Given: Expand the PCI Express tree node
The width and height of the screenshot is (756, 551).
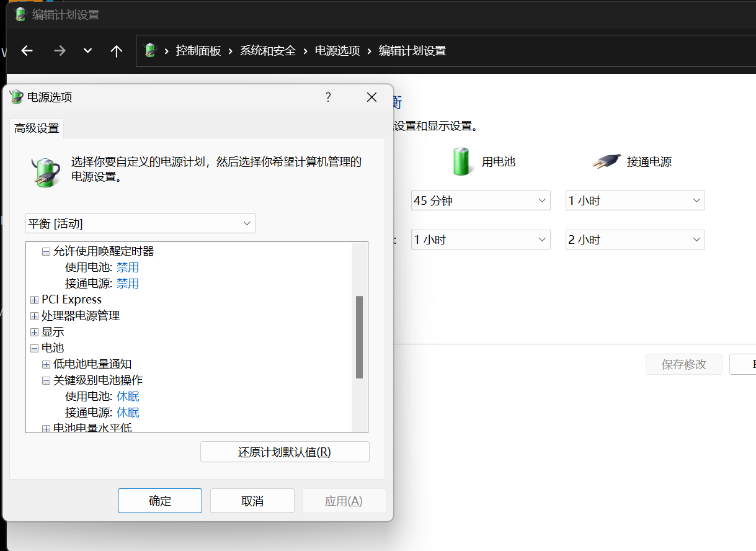Looking at the screenshot, I should pyautogui.click(x=35, y=299).
